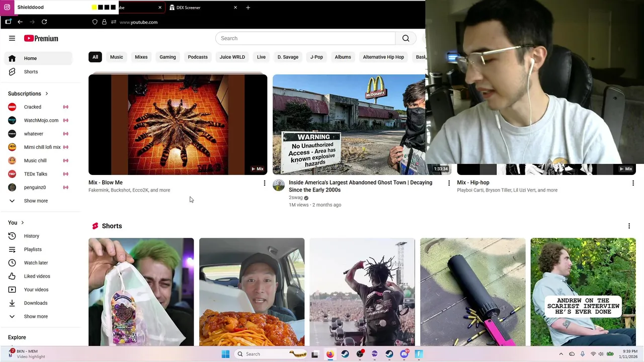Select the All filter chip

95,57
